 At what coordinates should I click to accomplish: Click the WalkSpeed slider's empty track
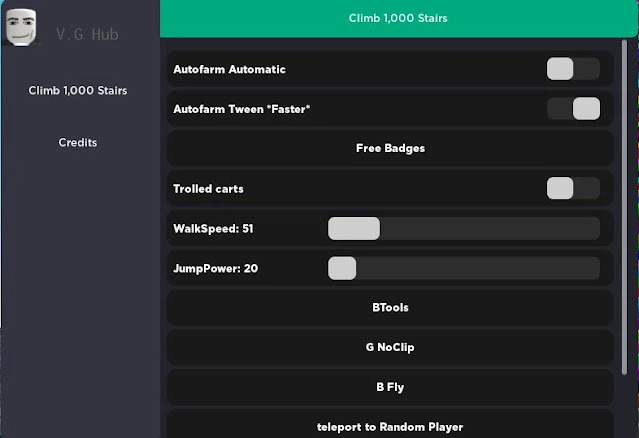tap(490, 229)
